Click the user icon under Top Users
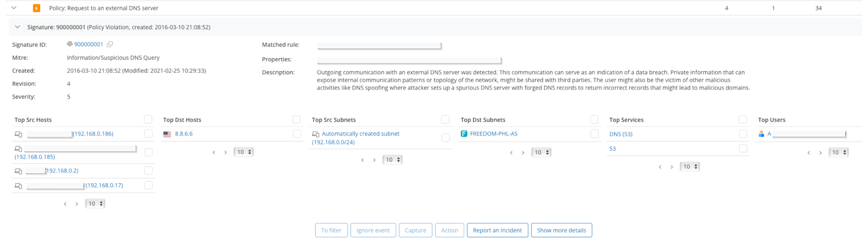Screen dimensions: 868x243 [761, 134]
